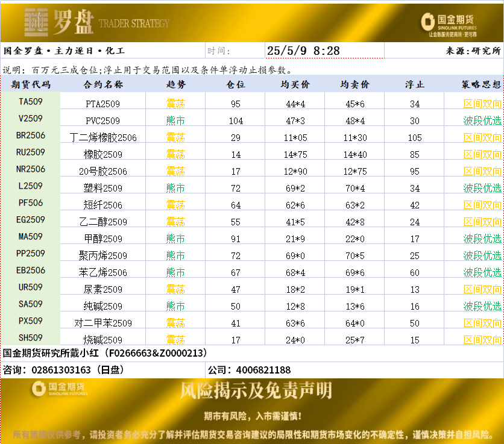Click the average buy price 12*90
Image resolution: width=504 pixels, height=444 pixels.
(x=295, y=172)
